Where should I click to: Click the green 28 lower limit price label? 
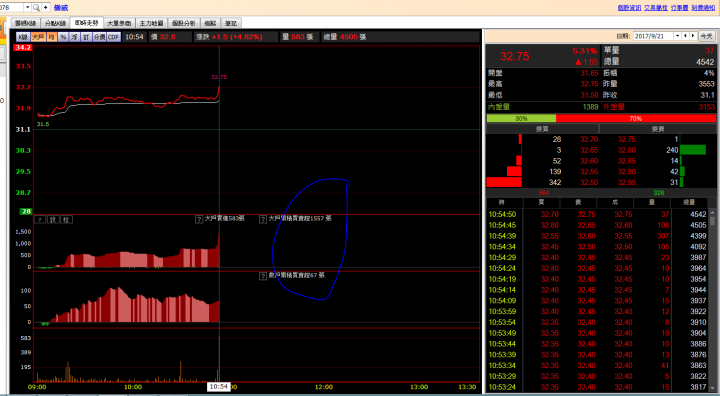pos(26,212)
